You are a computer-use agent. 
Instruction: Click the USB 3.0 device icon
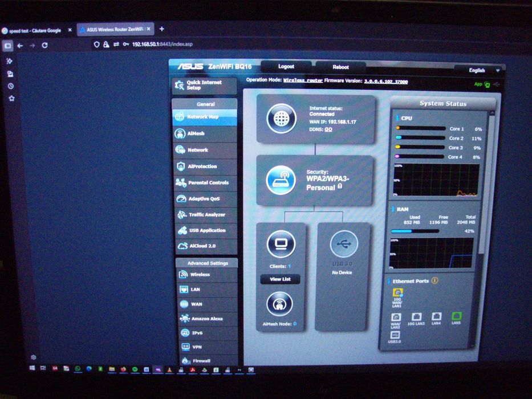(x=344, y=243)
